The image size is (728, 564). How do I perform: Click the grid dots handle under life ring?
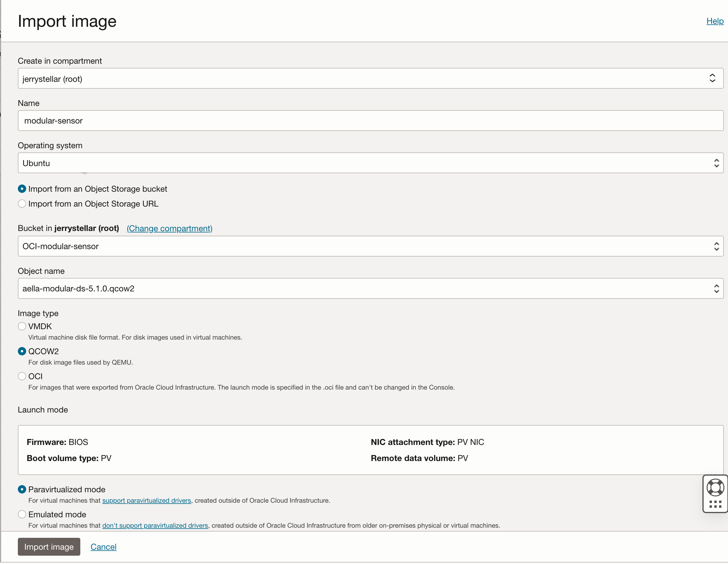(x=715, y=504)
